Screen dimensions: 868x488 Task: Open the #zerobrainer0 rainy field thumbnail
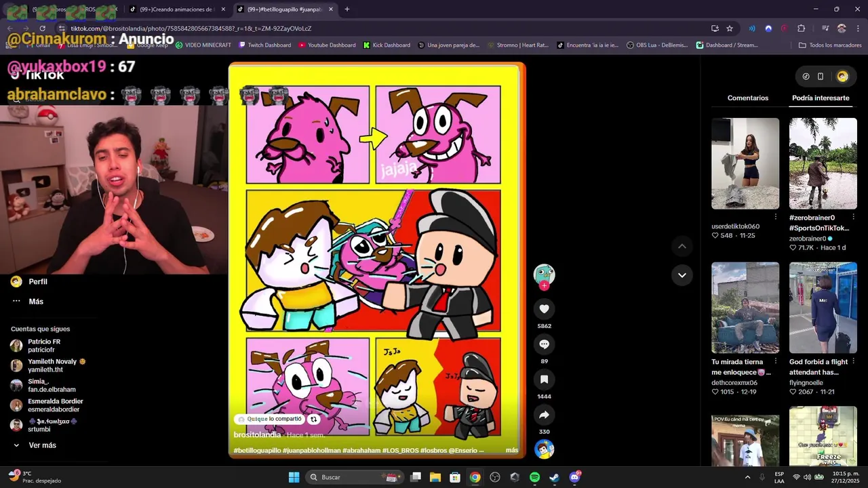point(823,163)
